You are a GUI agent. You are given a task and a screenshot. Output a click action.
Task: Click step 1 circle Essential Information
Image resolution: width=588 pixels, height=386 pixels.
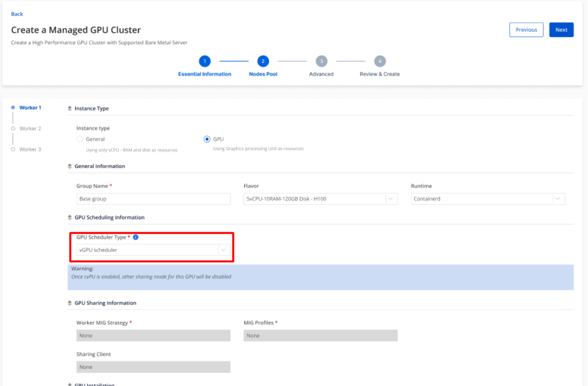[204, 61]
